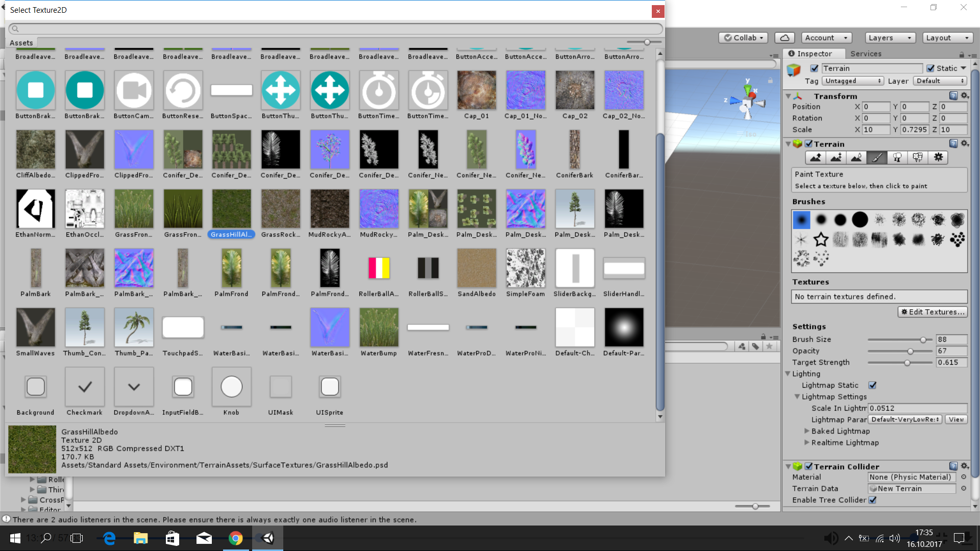This screenshot has width=980, height=551.
Task: Select the Raise/Lower Terrain tool
Action: 816,158
